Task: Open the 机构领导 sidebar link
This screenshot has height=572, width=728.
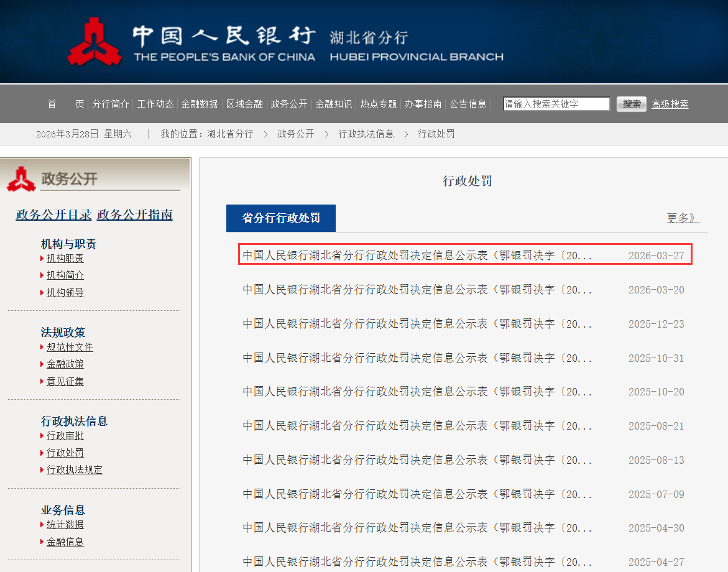Action: point(65,292)
